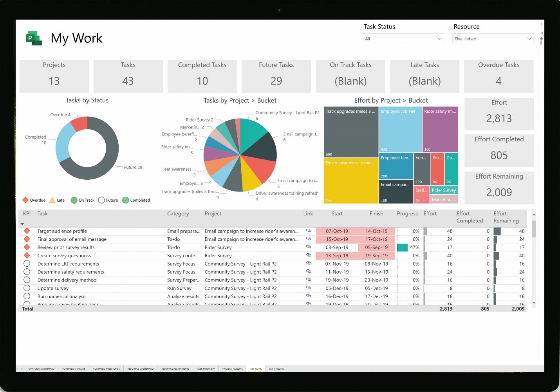Toggle the overdue diamond for Create survey questions

pyautogui.click(x=27, y=255)
